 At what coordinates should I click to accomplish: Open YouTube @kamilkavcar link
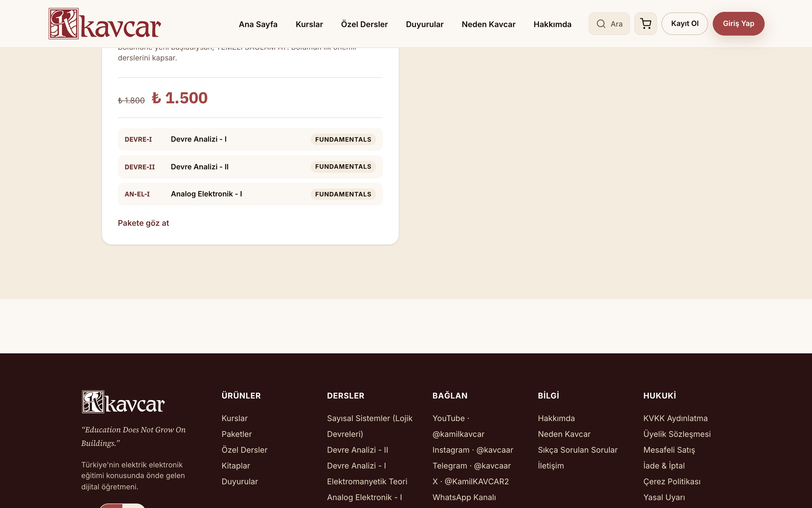click(458, 426)
